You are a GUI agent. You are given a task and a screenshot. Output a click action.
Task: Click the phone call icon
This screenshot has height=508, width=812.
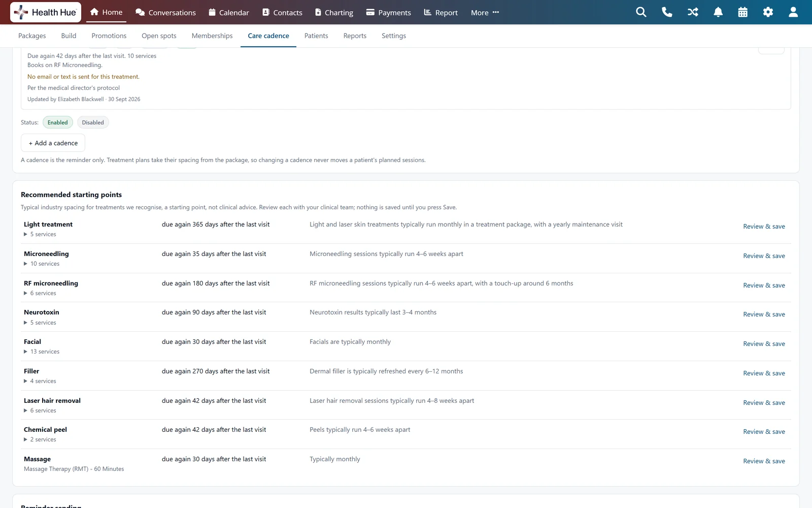click(667, 12)
